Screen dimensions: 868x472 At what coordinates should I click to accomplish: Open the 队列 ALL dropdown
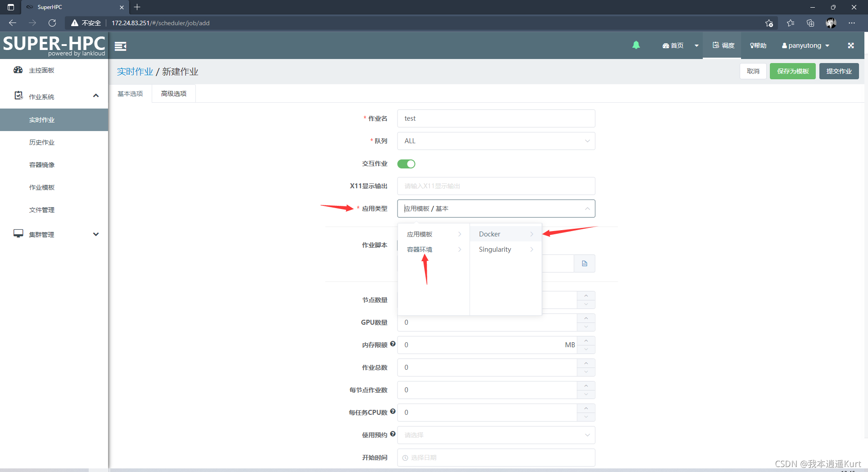point(496,141)
